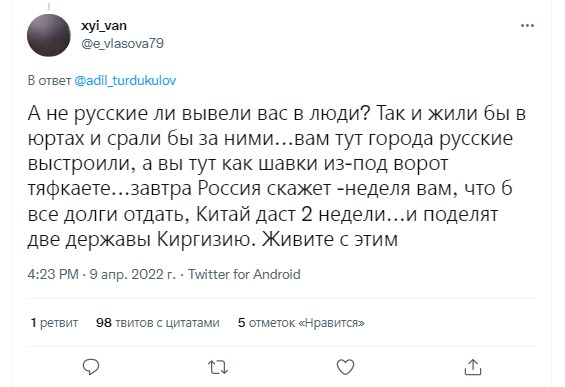Viewport: 565px width, 387px height.
Task: Click the main tweet text paragraph
Action: [277, 176]
